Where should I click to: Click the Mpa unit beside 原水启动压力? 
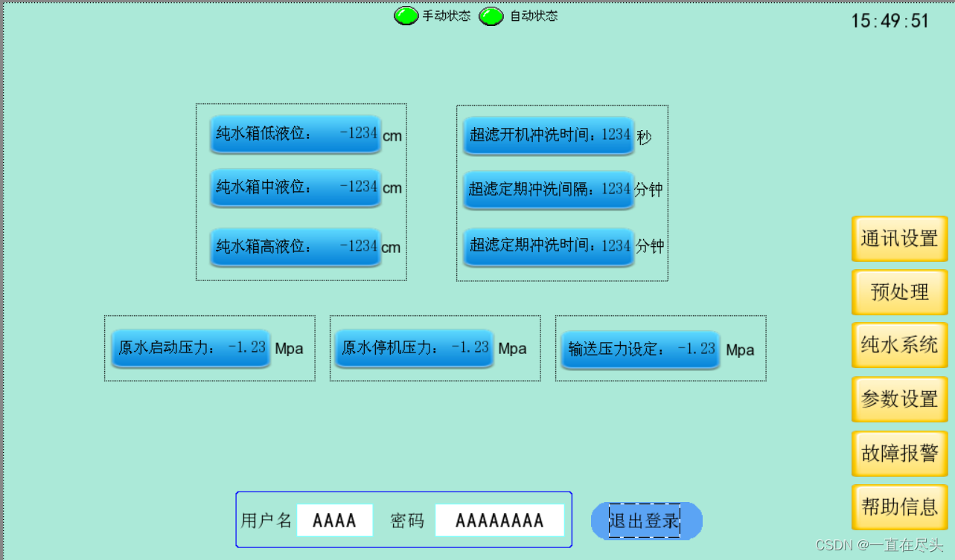[290, 348]
